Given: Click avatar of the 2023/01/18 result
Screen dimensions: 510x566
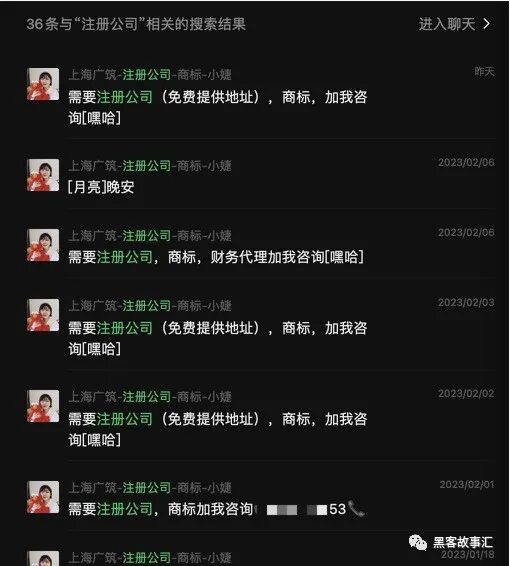Looking at the screenshot, I should 43,558.
